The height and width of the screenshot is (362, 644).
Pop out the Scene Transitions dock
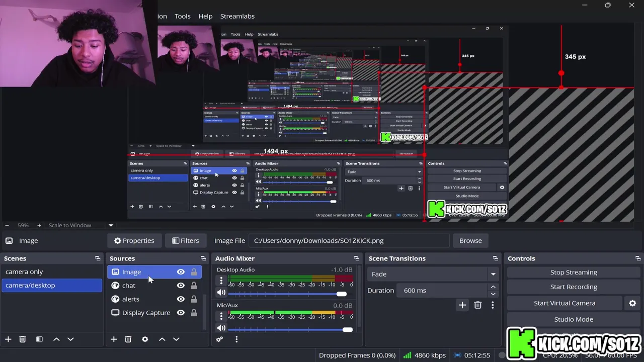click(x=496, y=258)
